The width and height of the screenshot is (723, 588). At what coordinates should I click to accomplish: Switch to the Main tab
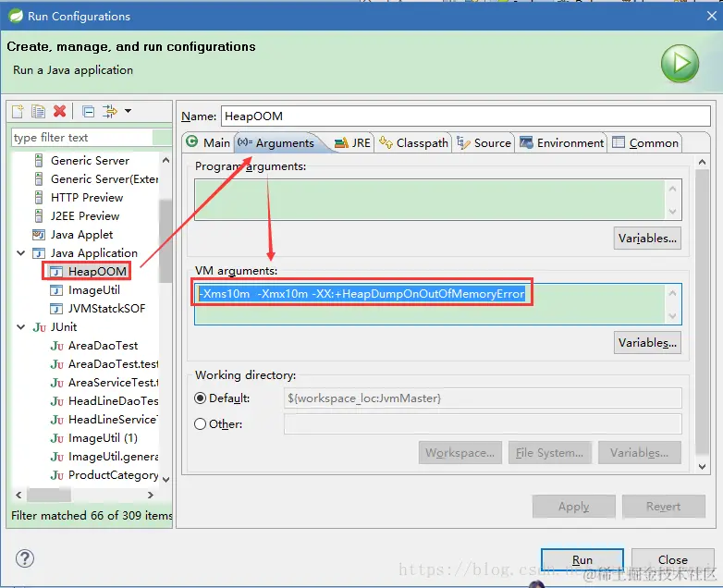[208, 142]
